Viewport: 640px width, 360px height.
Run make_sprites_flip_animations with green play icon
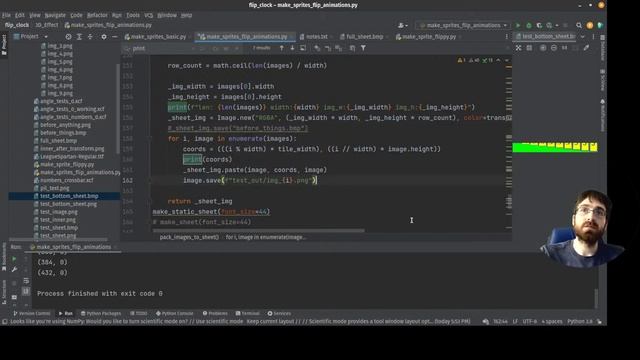(x=518, y=25)
